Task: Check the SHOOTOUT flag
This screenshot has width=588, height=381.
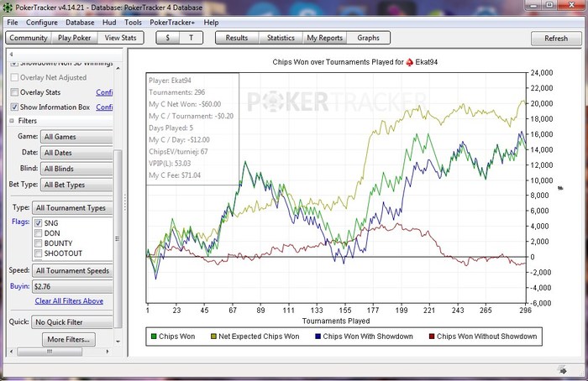Action: tap(38, 253)
